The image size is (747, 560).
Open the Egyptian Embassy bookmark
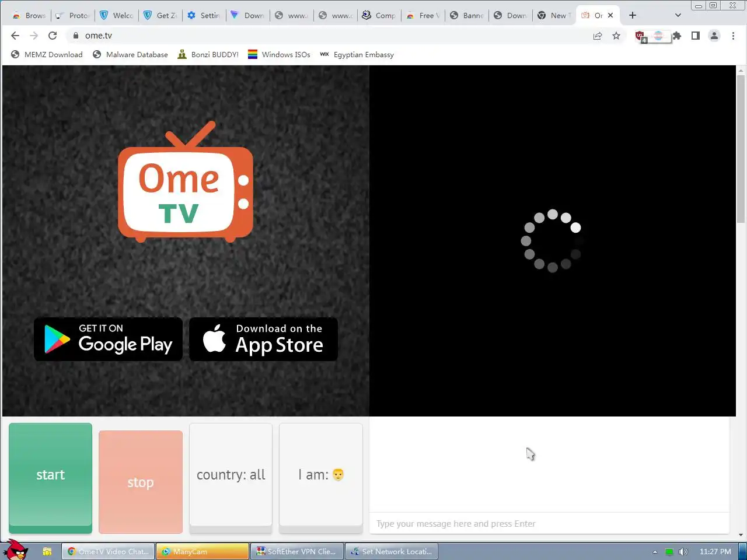357,54
